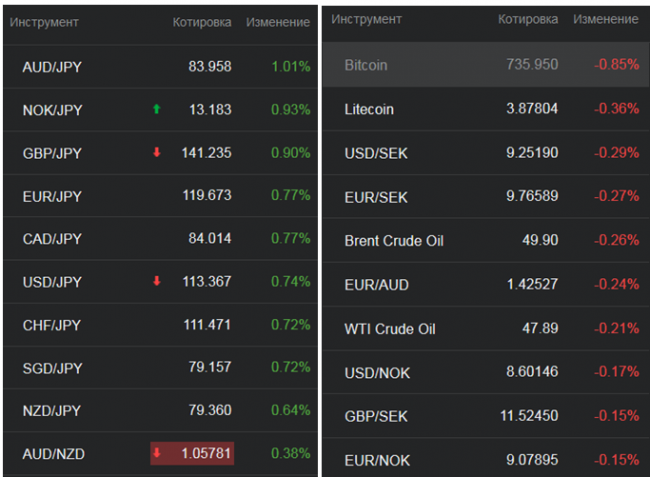Open the Litecoin instrument
Viewport: 650px width, 477px height.
[367, 109]
